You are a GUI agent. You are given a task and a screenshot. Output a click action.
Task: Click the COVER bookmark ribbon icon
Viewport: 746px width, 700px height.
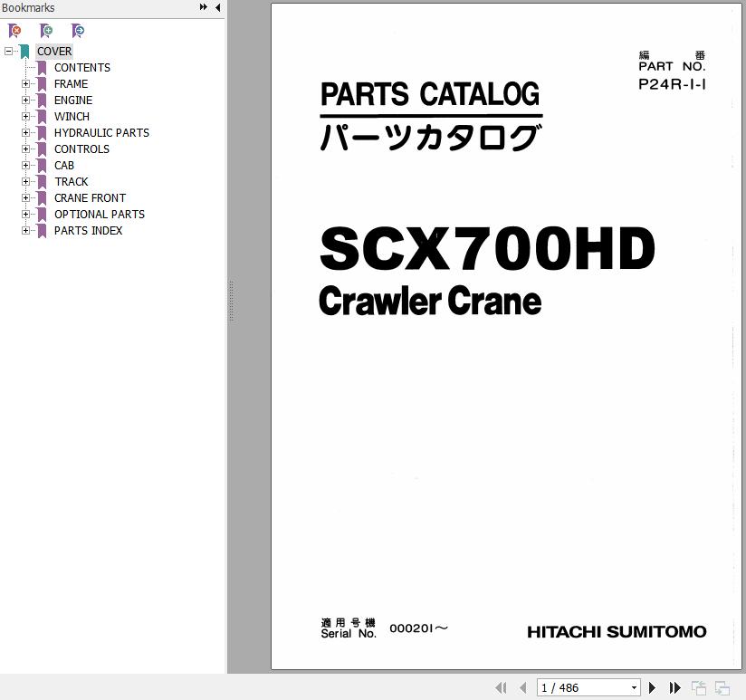24,52
